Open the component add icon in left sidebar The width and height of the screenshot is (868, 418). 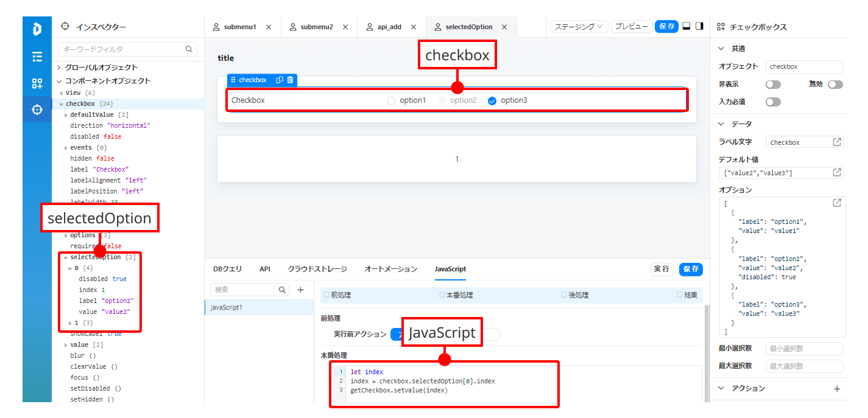click(x=37, y=83)
